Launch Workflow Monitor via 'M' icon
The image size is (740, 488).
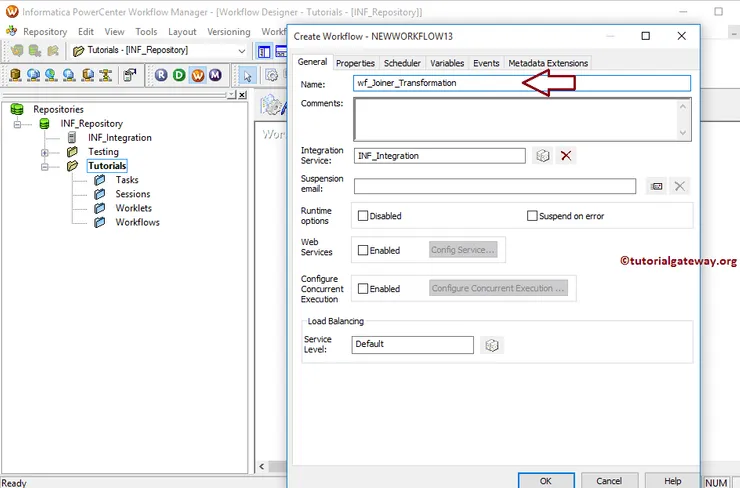click(214, 75)
